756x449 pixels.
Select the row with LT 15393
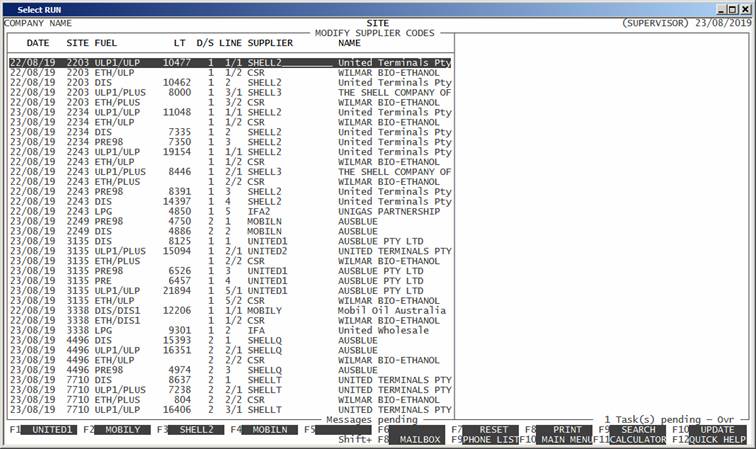coord(230,340)
